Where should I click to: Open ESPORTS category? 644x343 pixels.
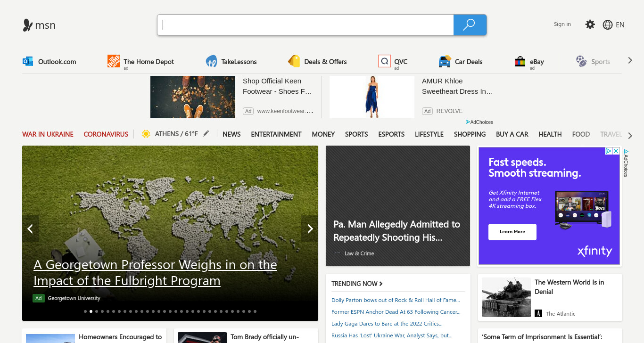click(x=391, y=134)
